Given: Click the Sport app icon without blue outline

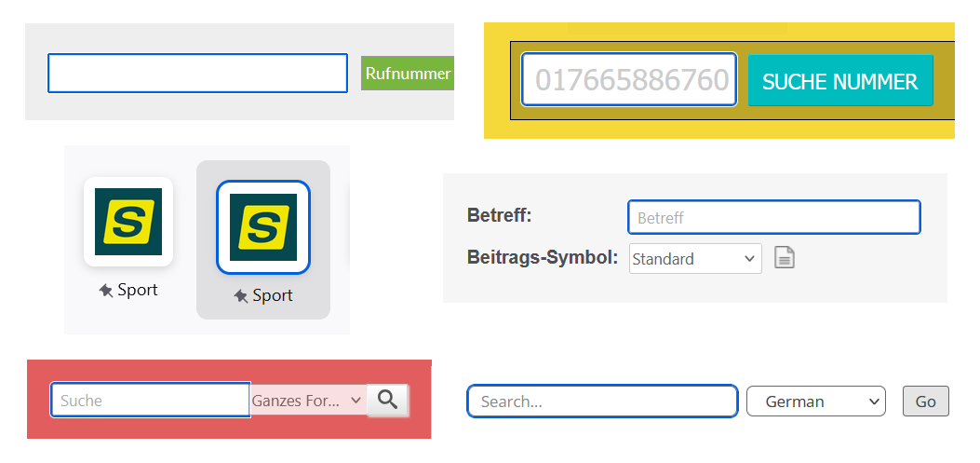Looking at the screenshot, I should click(x=128, y=222).
